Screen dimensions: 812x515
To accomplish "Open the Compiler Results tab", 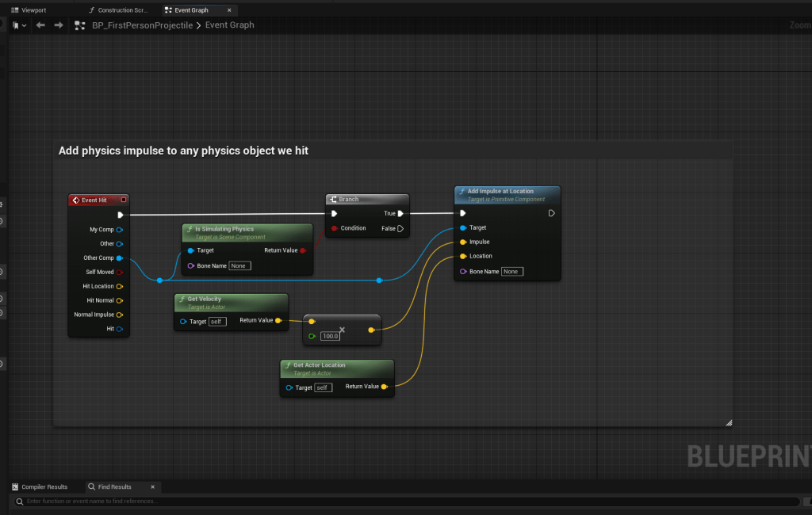I will coord(44,486).
